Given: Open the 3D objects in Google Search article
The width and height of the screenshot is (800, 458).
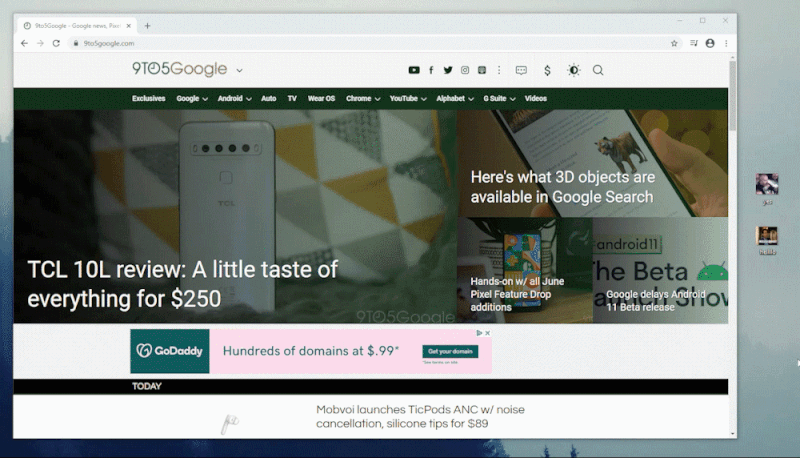Looking at the screenshot, I should (562, 187).
